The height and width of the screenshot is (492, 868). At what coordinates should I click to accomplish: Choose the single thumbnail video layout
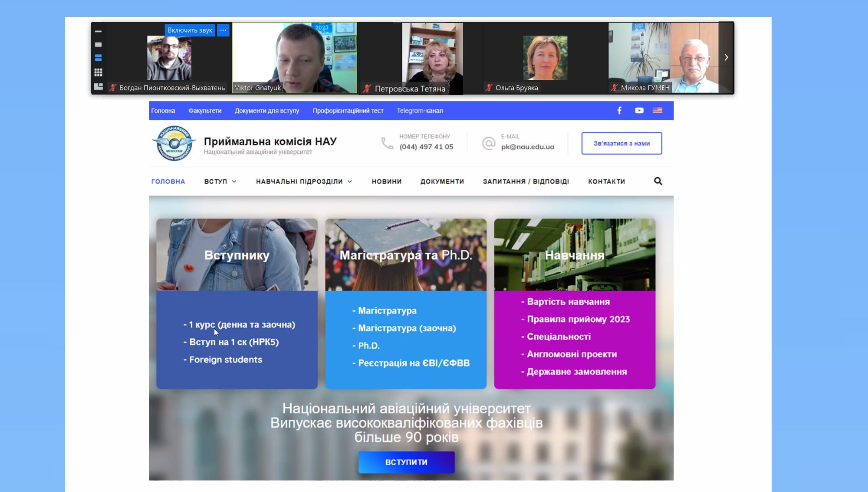click(98, 45)
